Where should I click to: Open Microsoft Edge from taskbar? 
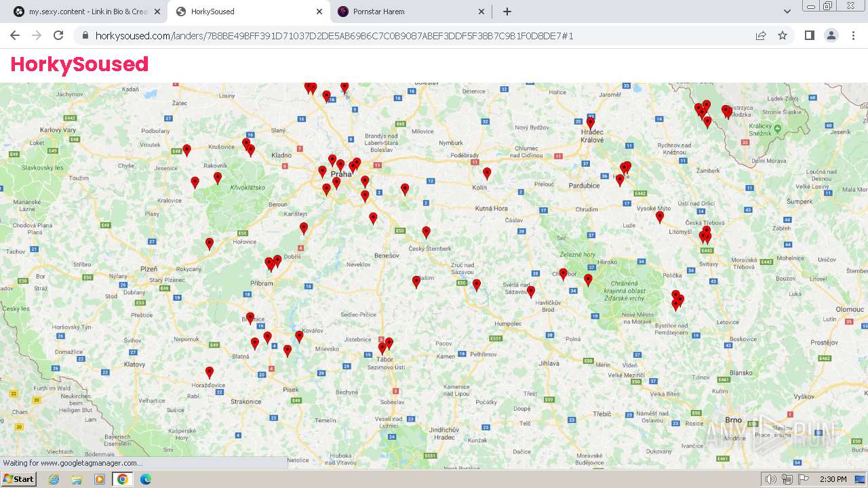pos(145,479)
